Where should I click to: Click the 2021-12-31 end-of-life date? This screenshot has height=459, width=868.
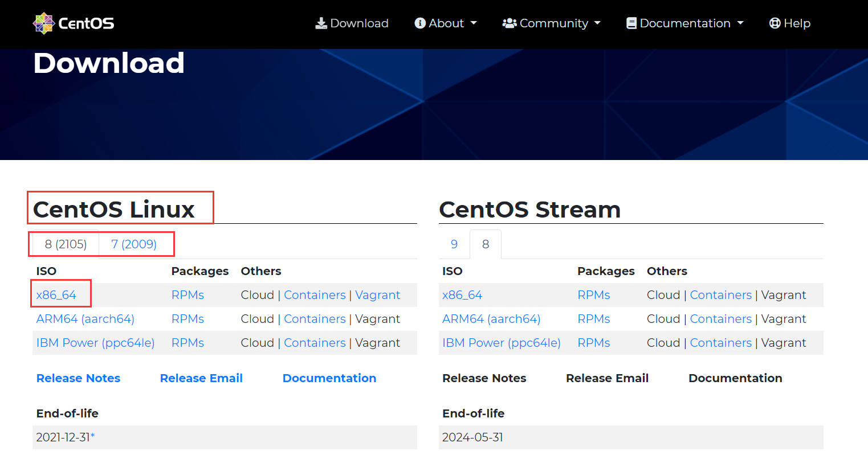coord(63,437)
